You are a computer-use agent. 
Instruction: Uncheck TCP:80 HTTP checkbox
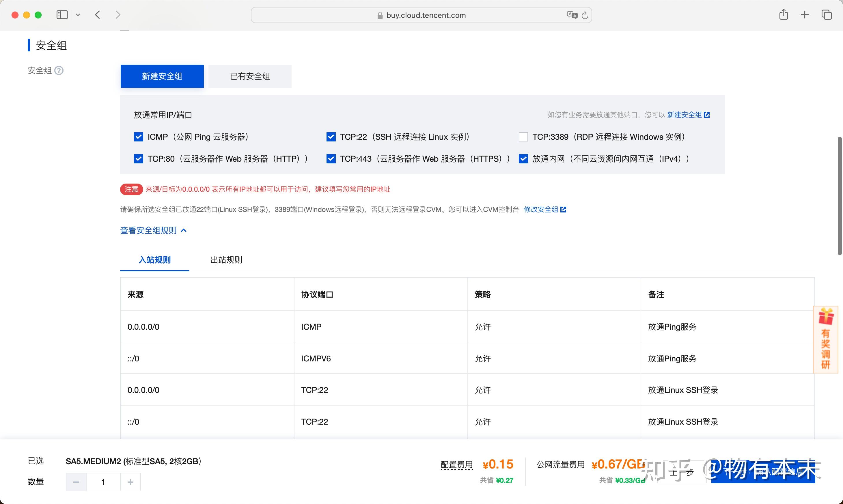click(x=139, y=158)
